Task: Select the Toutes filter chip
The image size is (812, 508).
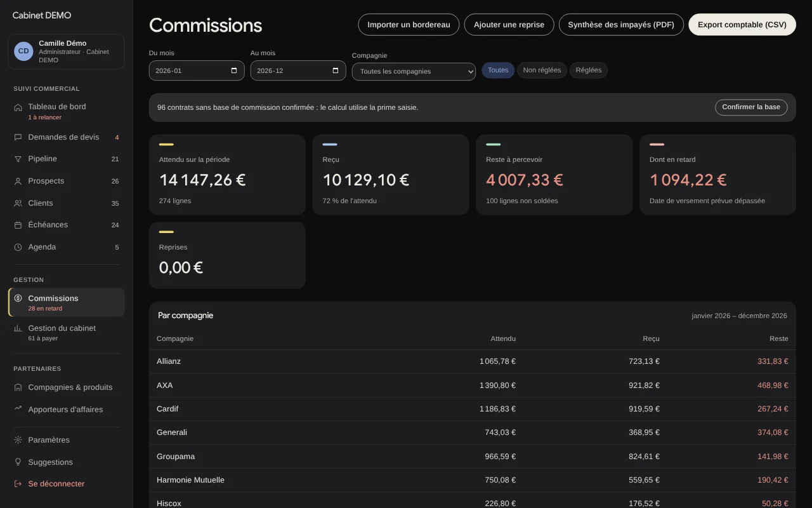Action: pyautogui.click(x=498, y=70)
